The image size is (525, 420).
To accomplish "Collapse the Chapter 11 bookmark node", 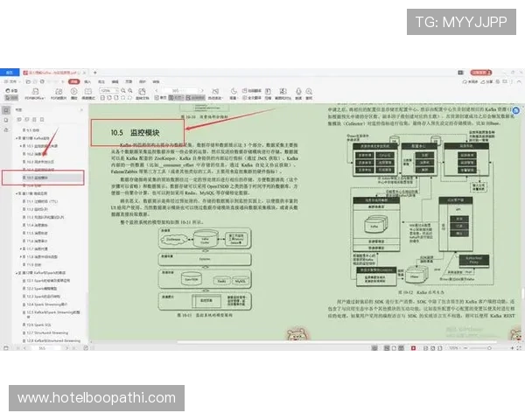I will [16, 193].
